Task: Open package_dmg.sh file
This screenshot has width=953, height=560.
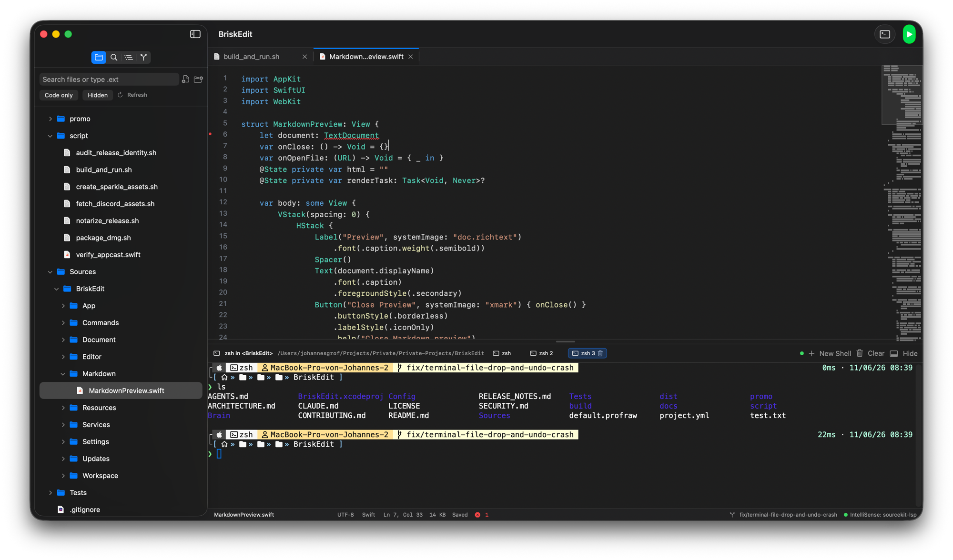Action: pyautogui.click(x=103, y=238)
